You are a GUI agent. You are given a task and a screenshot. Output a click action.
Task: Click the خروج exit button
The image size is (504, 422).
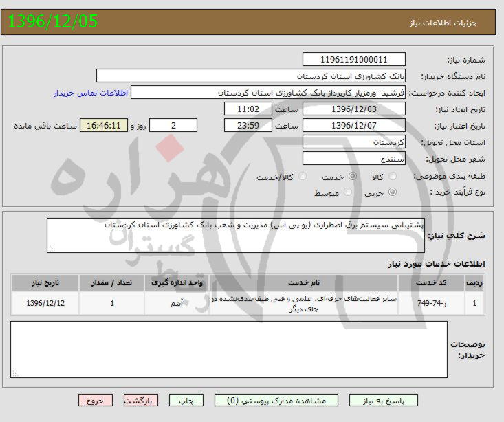coord(96,401)
